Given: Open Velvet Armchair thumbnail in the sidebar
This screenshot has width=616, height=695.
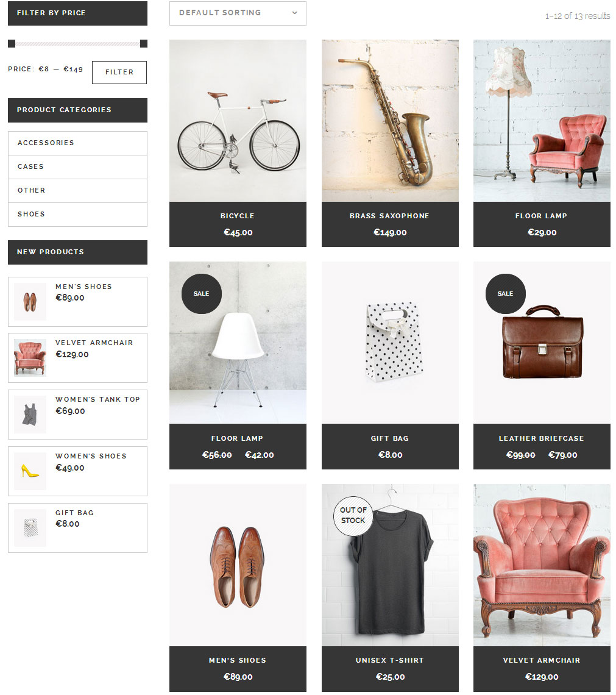Looking at the screenshot, I should (30, 358).
